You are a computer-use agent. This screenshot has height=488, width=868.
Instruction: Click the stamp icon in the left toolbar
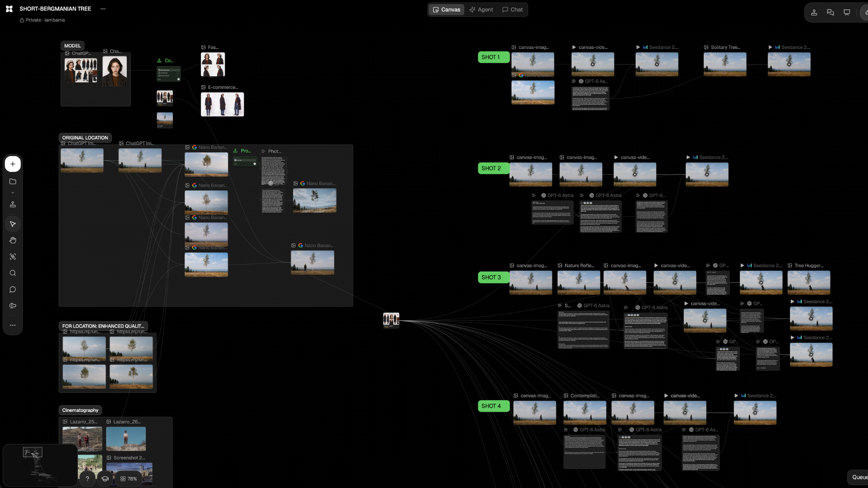click(x=13, y=205)
